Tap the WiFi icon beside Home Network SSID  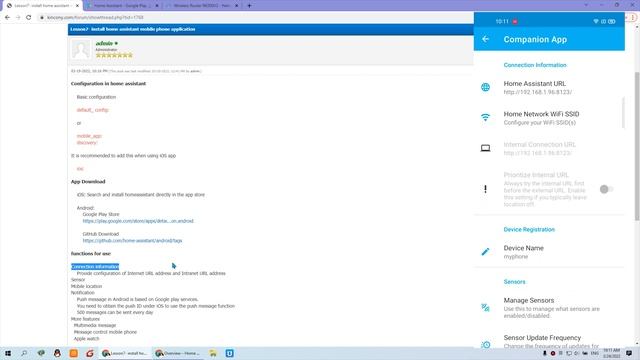click(485, 118)
